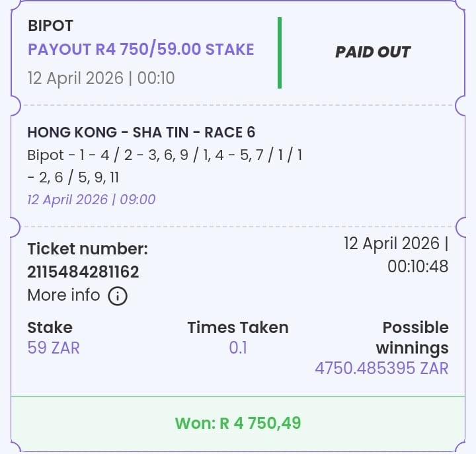Select the Possible winnings label
The width and height of the screenshot is (476, 454).
[413, 338]
